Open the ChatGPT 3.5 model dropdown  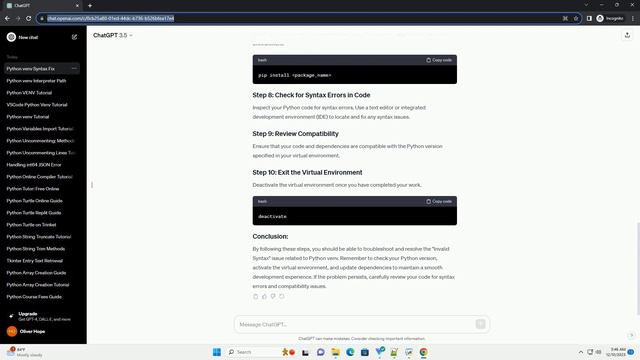(x=113, y=36)
